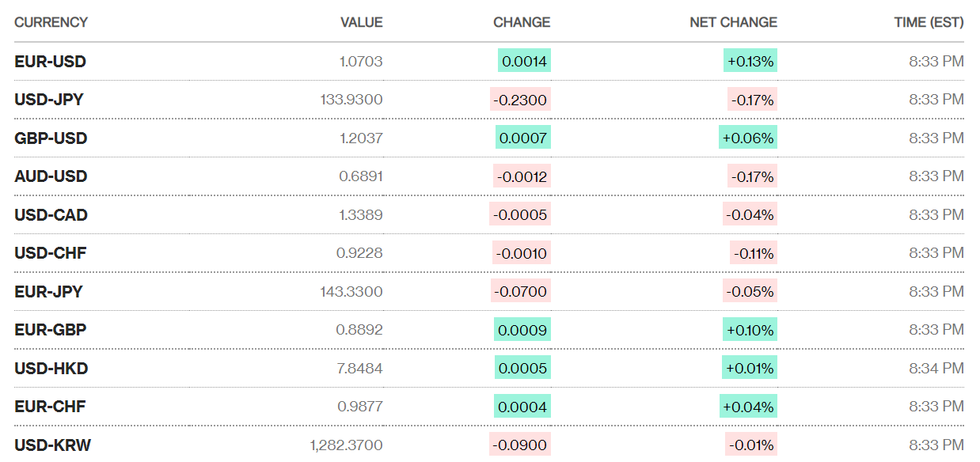This screenshot has height=462, width=980.
Task: Click the 1,282.3700 value for USD-KRW
Action: [x=346, y=445]
